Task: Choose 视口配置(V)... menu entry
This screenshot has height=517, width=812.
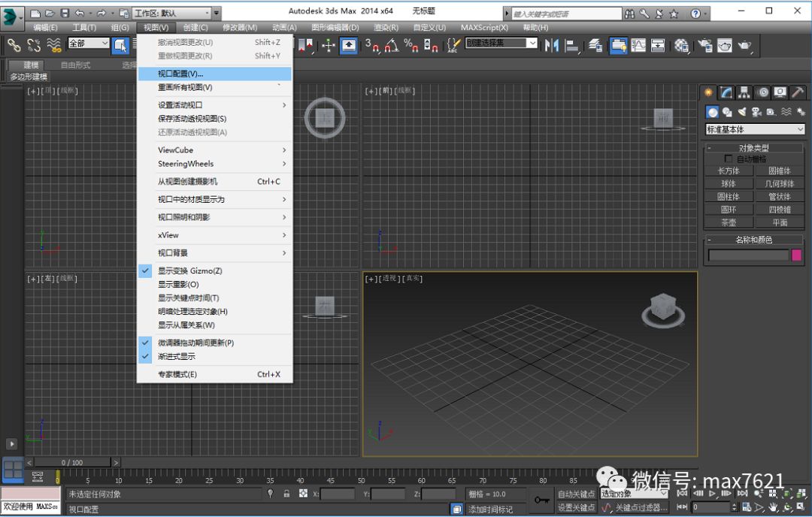Action: tap(215, 74)
